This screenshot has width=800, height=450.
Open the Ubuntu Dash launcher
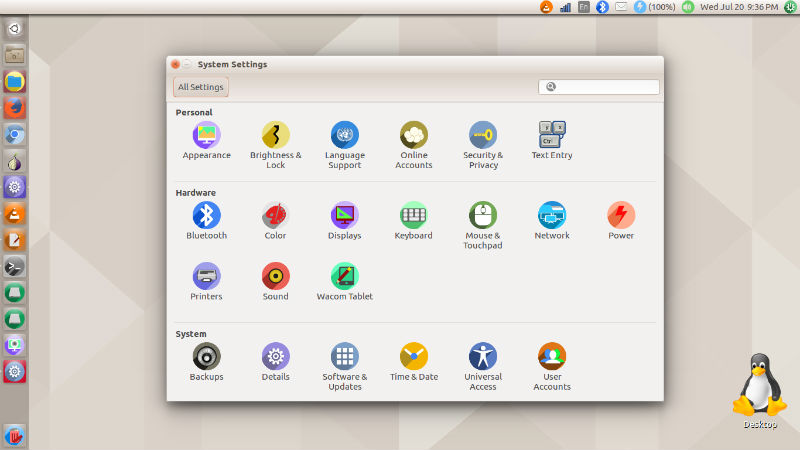[14, 29]
